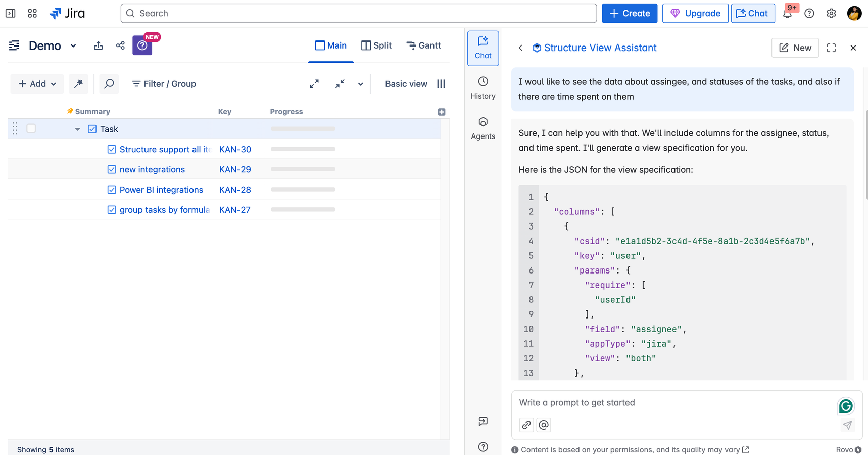Open the 'new integrations' issue summary
The height and width of the screenshot is (455, 868).
click(152, 169)
